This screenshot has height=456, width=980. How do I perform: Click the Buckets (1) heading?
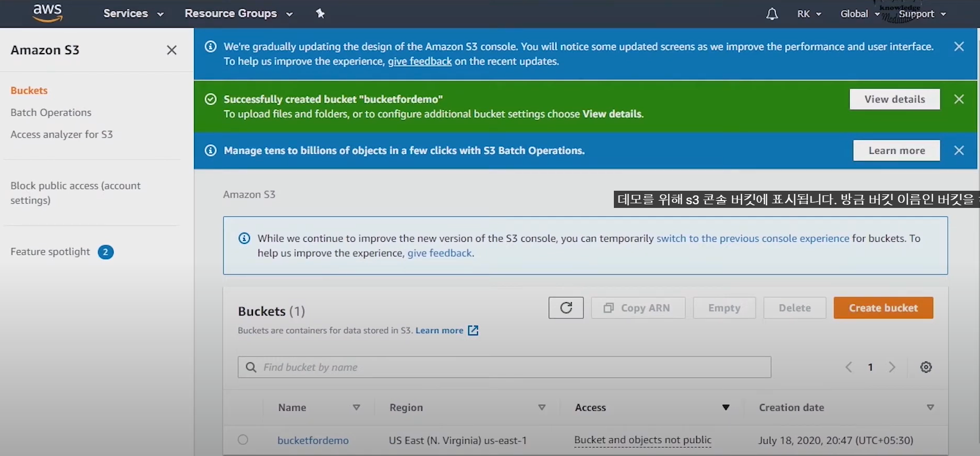tap(271, 311)
